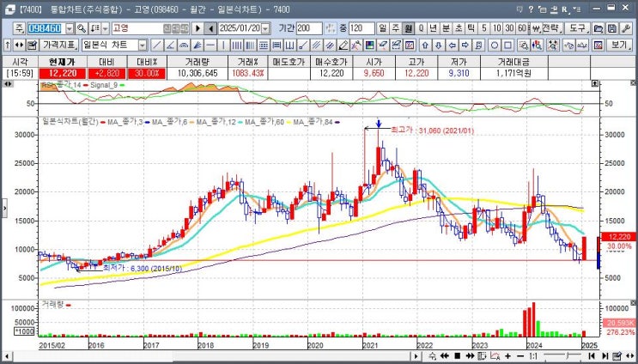Screen dimensions: 638x364
Task: Click the 총 count input field 120
Action: pyautogui.click(x=362, y=28)
